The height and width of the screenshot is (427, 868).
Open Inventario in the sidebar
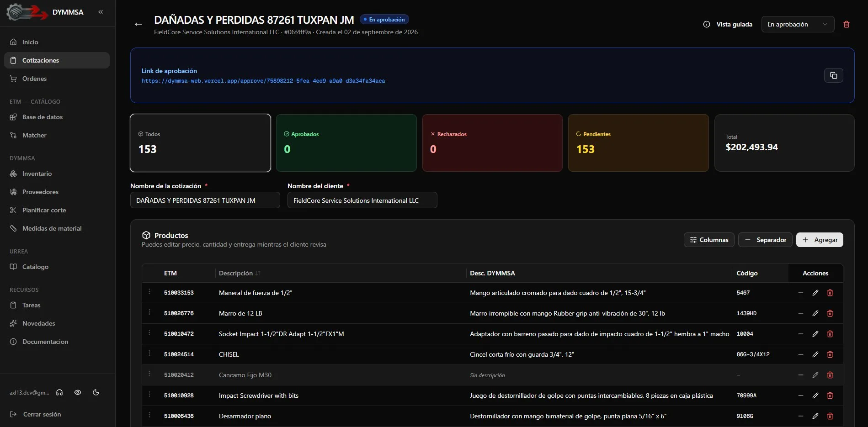click(57, 174)
